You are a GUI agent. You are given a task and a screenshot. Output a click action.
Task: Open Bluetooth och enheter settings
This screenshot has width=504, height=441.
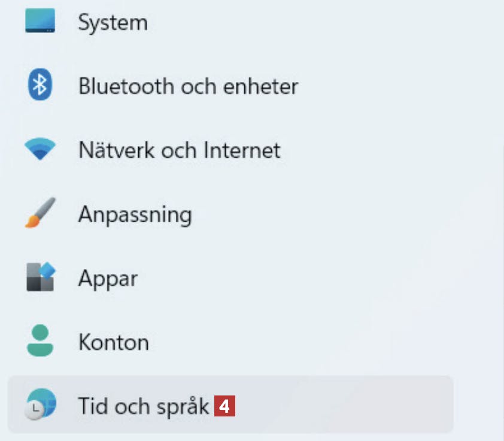tap(189, 86)
